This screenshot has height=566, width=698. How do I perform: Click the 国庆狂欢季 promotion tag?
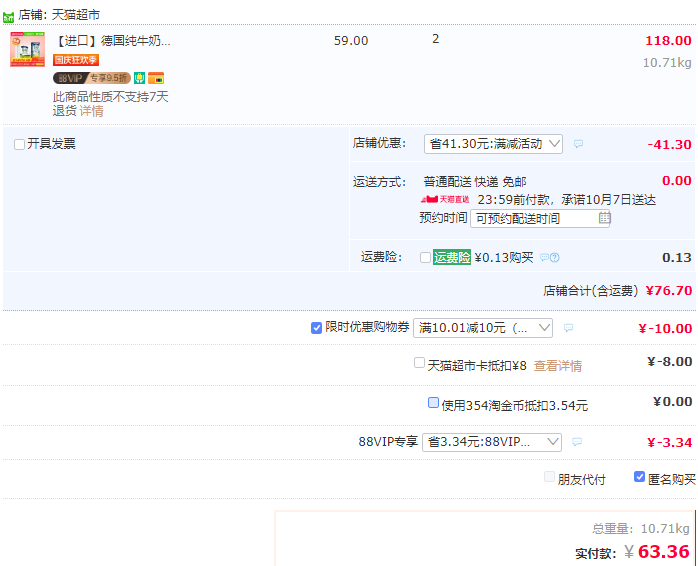pos(76,60)
